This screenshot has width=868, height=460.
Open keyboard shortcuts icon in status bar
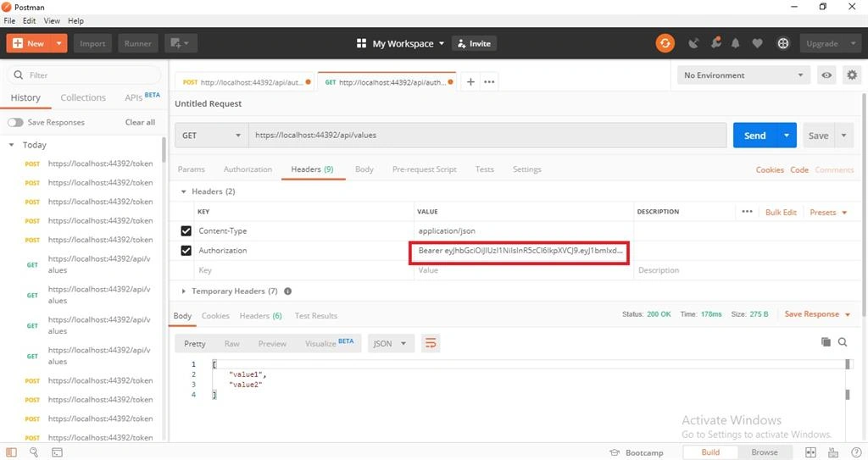point(833,452)
